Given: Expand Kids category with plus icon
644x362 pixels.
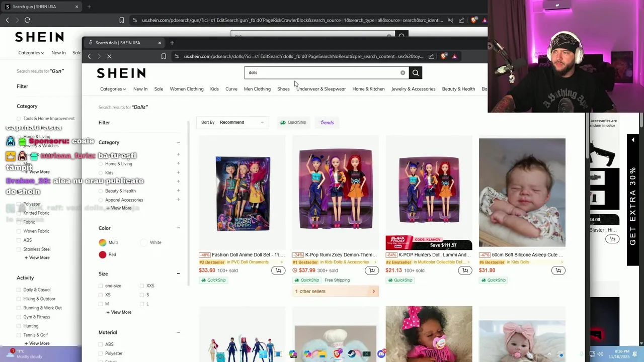Looking at the screenshot, I should (x=178, y=172).
